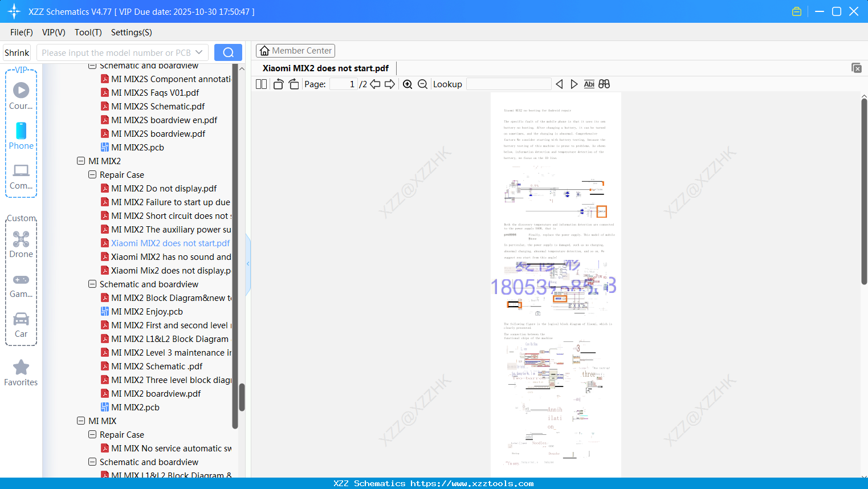Open the Drone category
868x489 pixels.
(21, 244)
